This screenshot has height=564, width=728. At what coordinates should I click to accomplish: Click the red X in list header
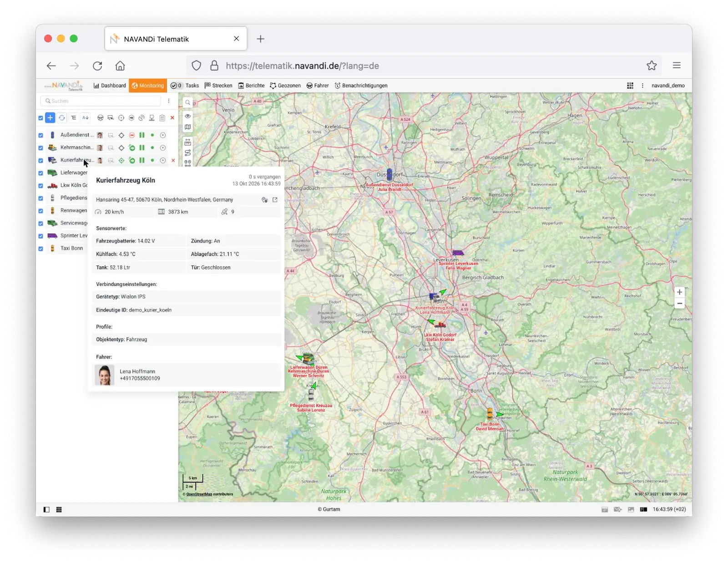click(172, 118)
